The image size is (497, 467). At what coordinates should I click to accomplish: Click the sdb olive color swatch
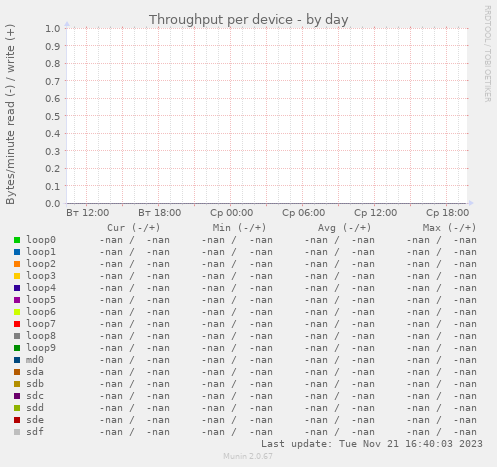[x=17, y=384]
